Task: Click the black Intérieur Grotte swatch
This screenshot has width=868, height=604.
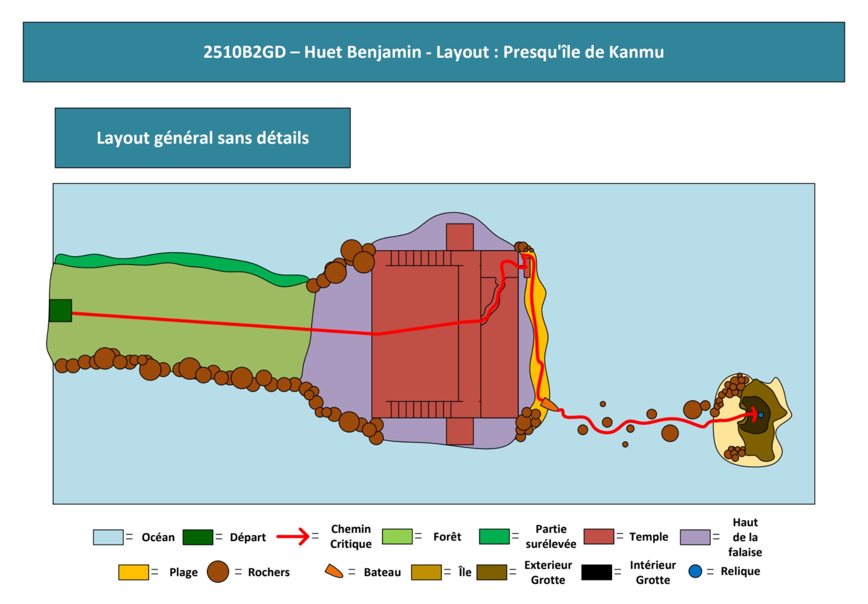Action: pyautogui.click(x=597, y=572)
